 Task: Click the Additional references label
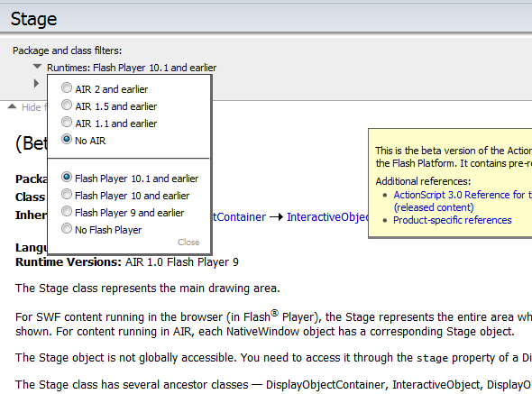coord(423,181)
